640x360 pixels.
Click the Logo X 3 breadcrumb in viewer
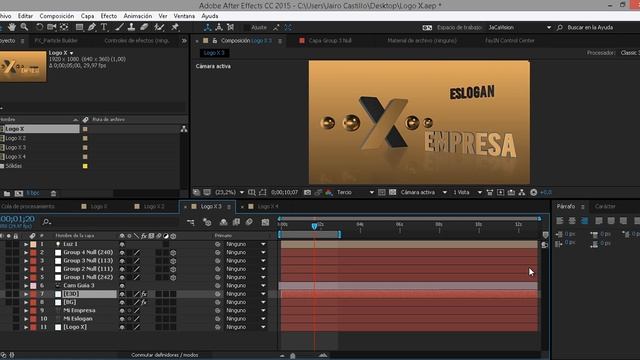click(214, 53)
